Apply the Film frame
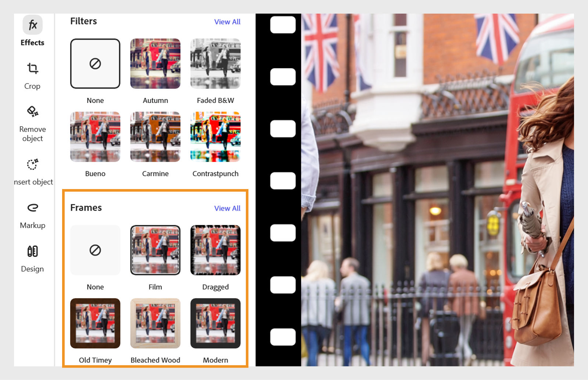The width and height of the screenshot is (588, 380). tap(155, 250)
